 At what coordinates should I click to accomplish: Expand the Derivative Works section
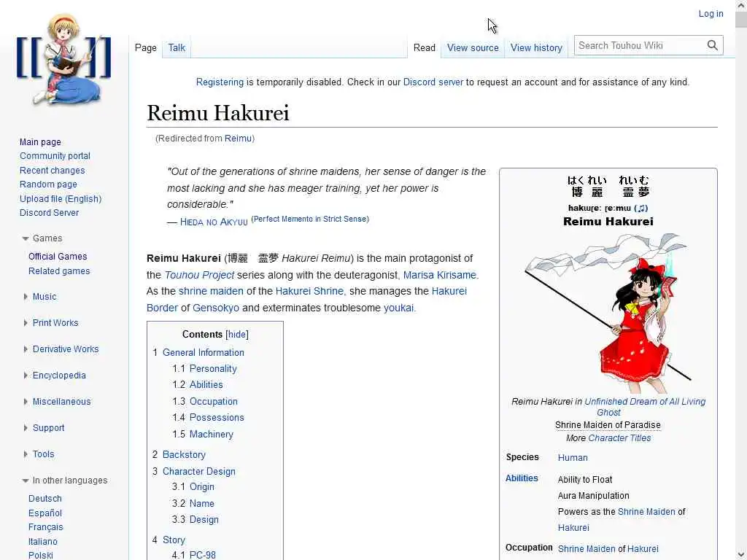26,349
